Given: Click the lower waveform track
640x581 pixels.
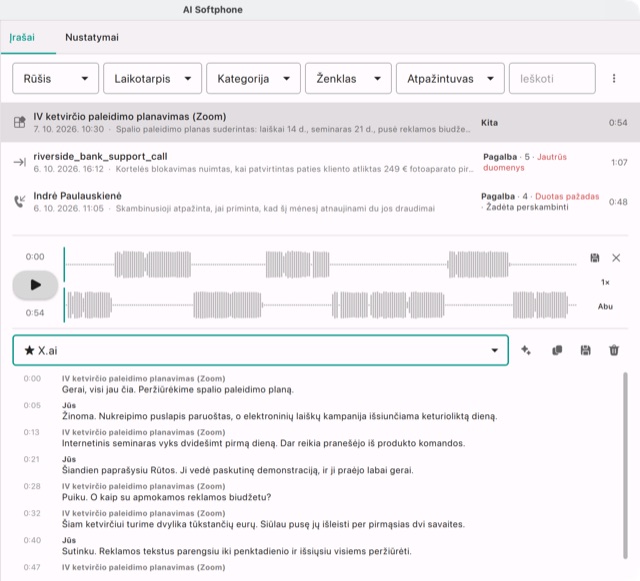Looking at the screenshot, I should (320, 305).
